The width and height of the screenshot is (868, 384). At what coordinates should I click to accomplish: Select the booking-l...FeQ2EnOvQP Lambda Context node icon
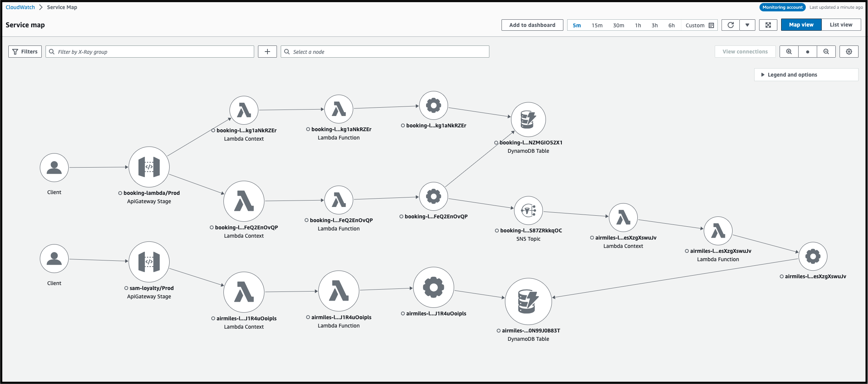tap(244, 201)
